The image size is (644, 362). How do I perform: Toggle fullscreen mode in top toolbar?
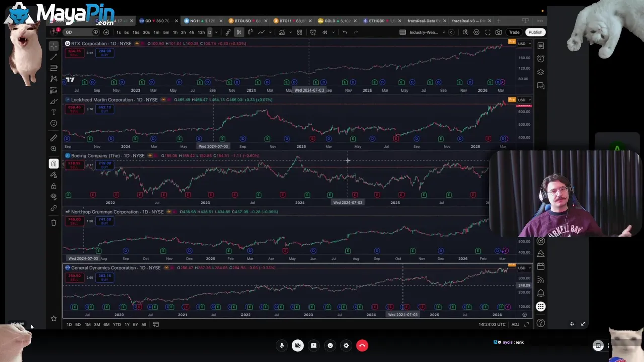point(488,32)
